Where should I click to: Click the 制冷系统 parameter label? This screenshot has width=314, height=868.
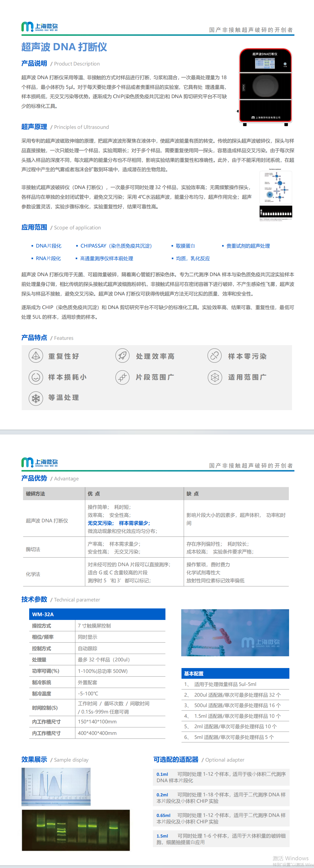[41, 682]
